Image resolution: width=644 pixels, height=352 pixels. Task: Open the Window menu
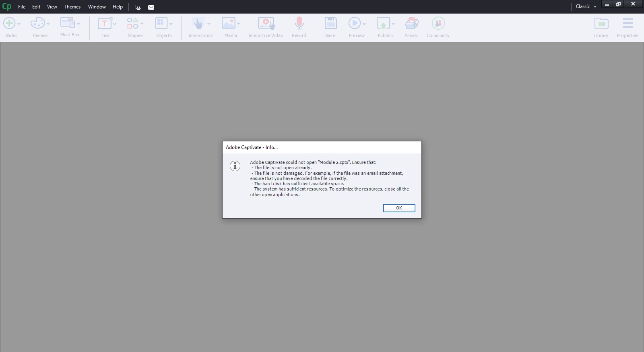tap(97, 7)
